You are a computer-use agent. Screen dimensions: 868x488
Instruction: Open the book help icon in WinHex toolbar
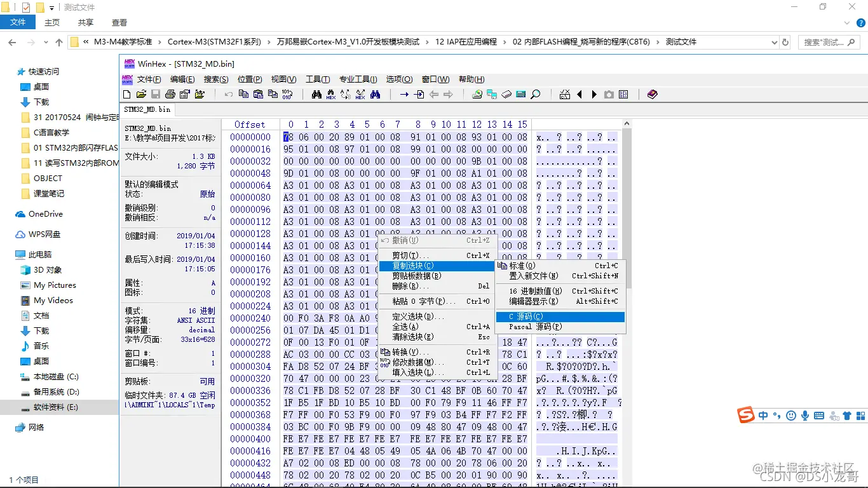coord(652,94)
